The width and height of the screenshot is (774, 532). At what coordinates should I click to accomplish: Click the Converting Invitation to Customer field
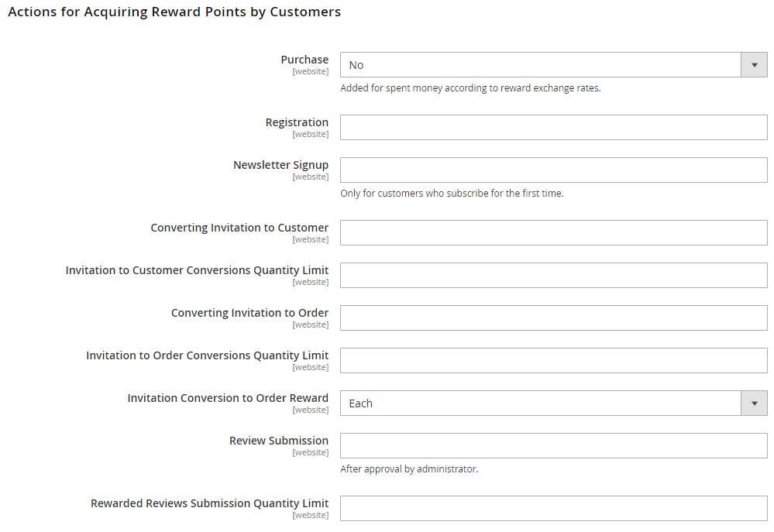pyautogui.click(x=553, y=232)
